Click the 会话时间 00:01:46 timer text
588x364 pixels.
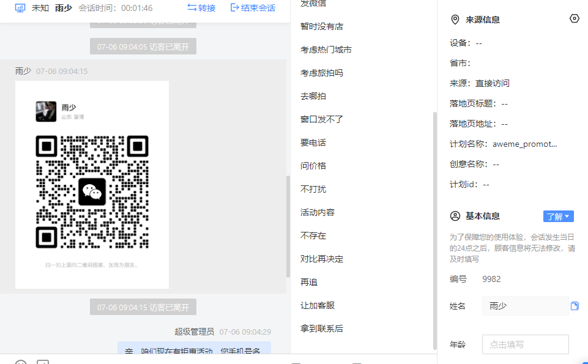[116, 8]
